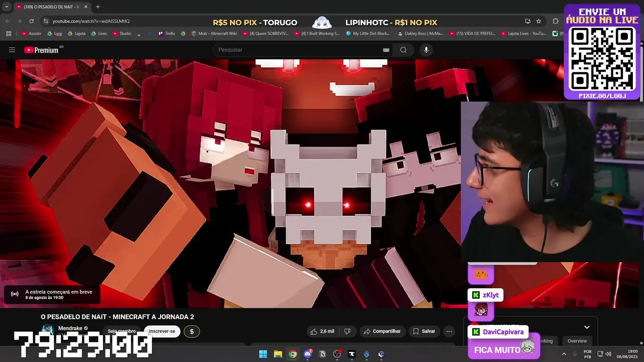Open Windows Start menu

coord(263,354)
